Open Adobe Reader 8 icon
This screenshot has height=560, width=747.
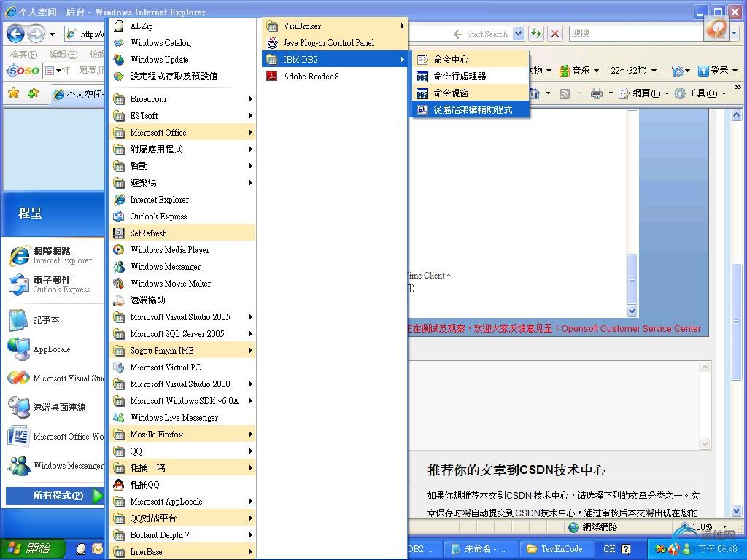272,76
